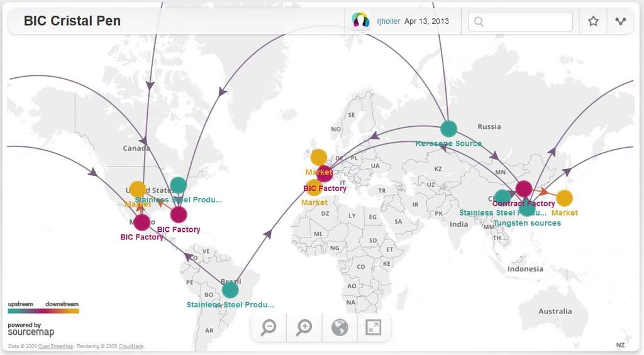Click the Tungsten sources label

527,223
